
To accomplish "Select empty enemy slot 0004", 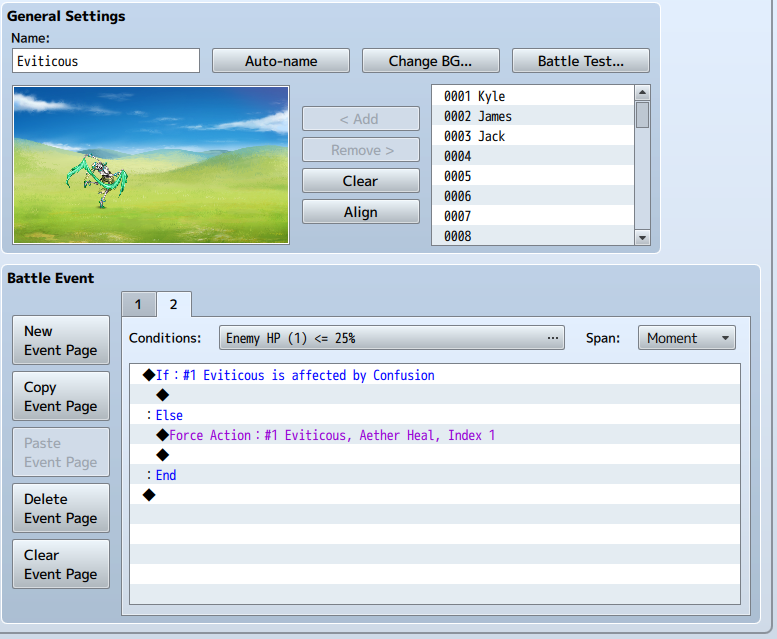I will coord(533,156).
